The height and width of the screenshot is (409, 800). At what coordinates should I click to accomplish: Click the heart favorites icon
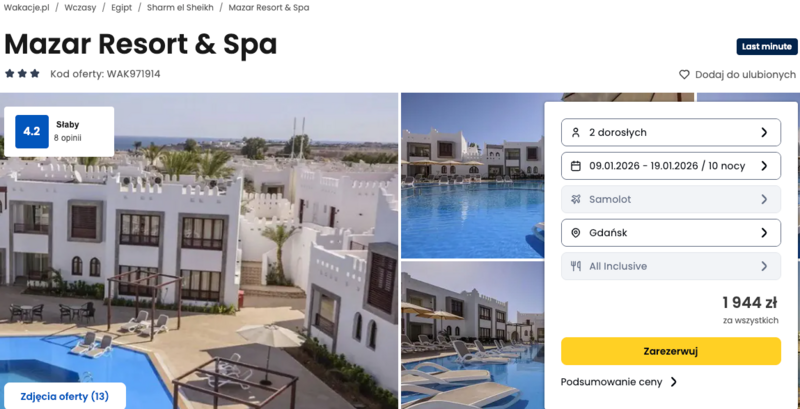[684, 75]
